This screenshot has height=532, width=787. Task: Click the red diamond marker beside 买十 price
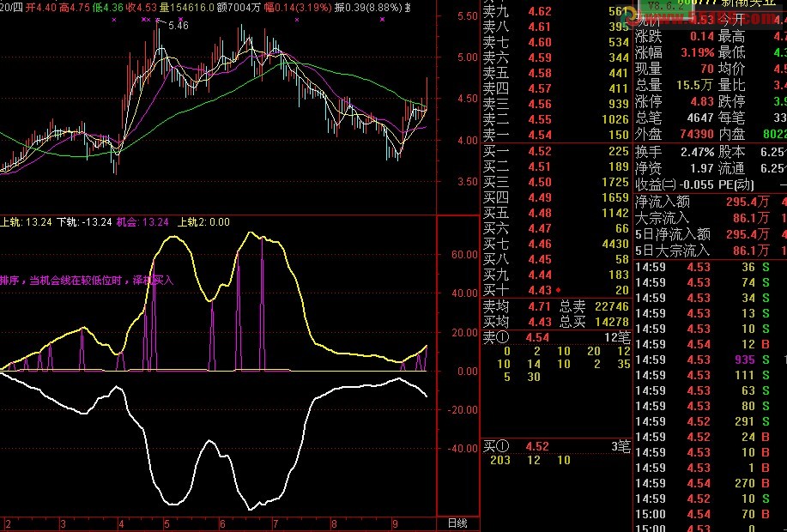tap(558, 290)
